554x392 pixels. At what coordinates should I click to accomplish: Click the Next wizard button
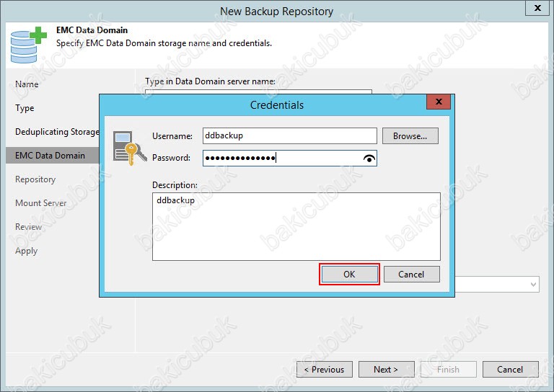[x=386, y=370]
